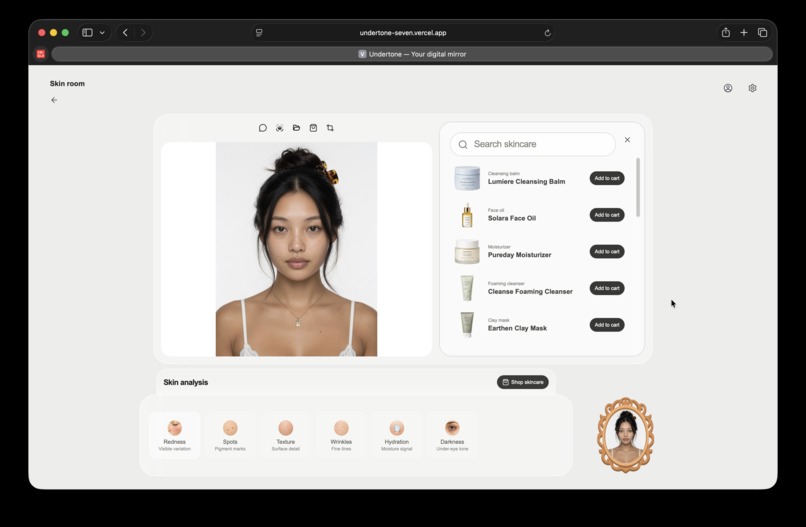
Task: Open the settings gear icon
Action: pos(753,88)
